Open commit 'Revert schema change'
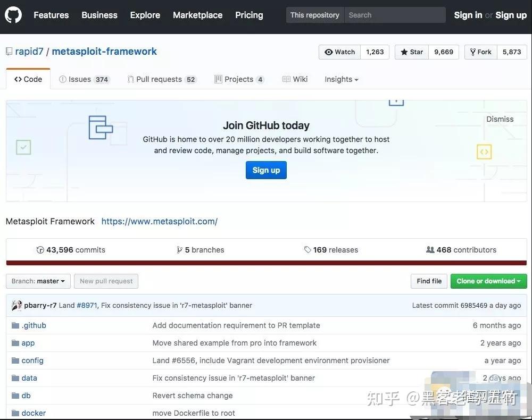532x420 pixels. coord(193,396)
